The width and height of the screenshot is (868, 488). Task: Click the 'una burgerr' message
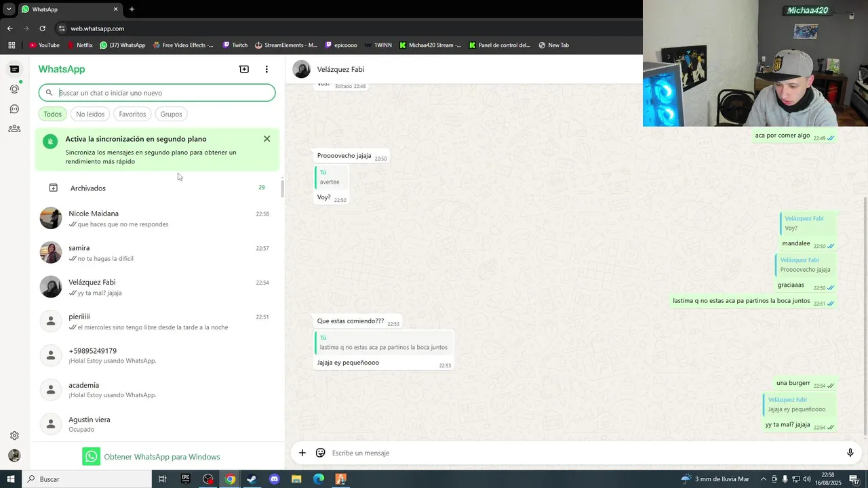pos(805,384)
